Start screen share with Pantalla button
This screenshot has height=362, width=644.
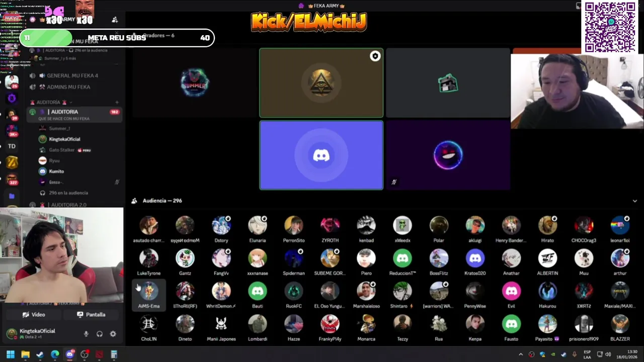(91, 315)
